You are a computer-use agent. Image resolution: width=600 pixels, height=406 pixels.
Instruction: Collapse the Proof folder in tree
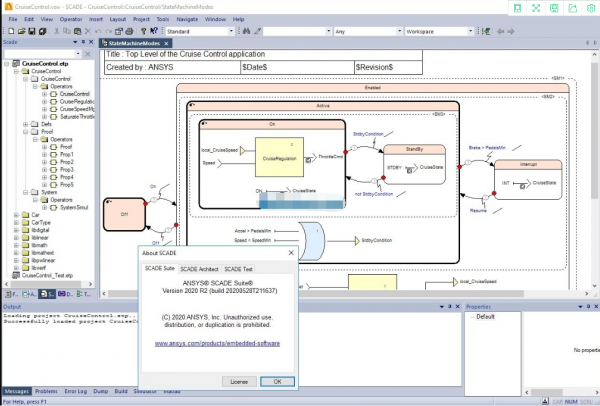point(25,132)
